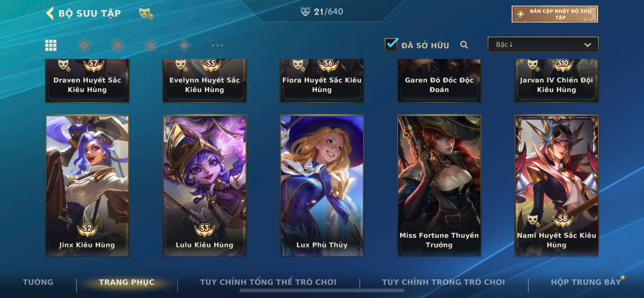Click the search magnifier icon
The width and height of the screenshot is (644, 298).
[464, 45]
